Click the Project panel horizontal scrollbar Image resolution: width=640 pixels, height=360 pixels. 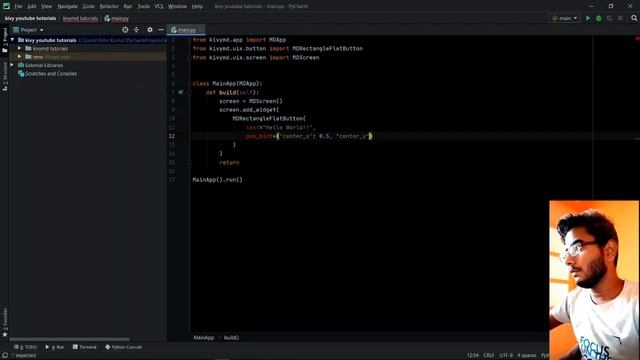click(69, 339)
